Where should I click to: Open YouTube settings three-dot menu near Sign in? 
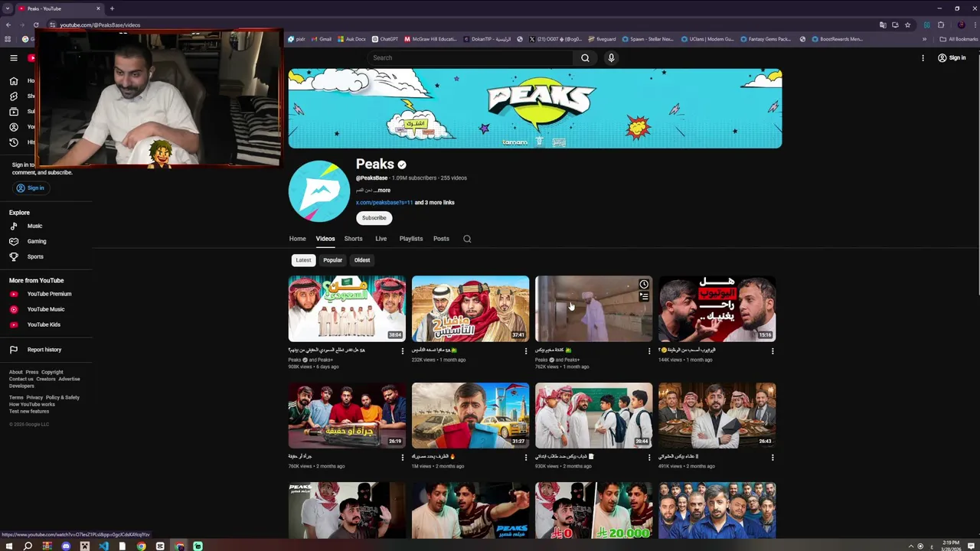coord(923,57)
